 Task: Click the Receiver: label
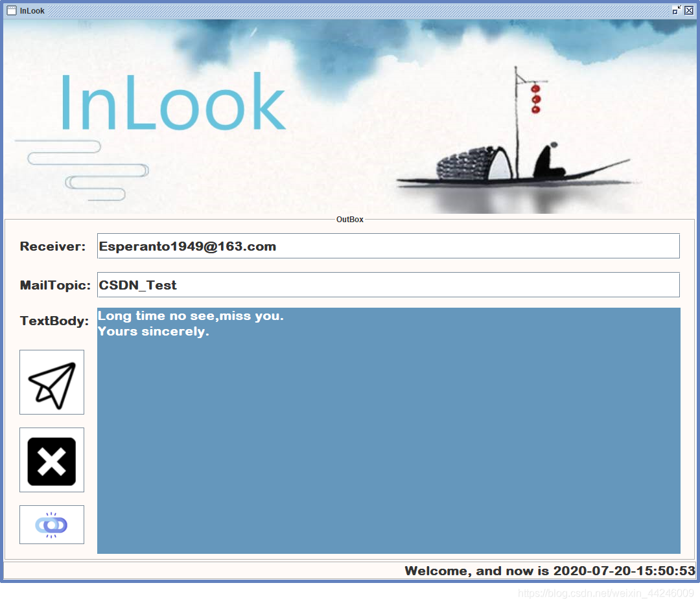coord(52,246)
